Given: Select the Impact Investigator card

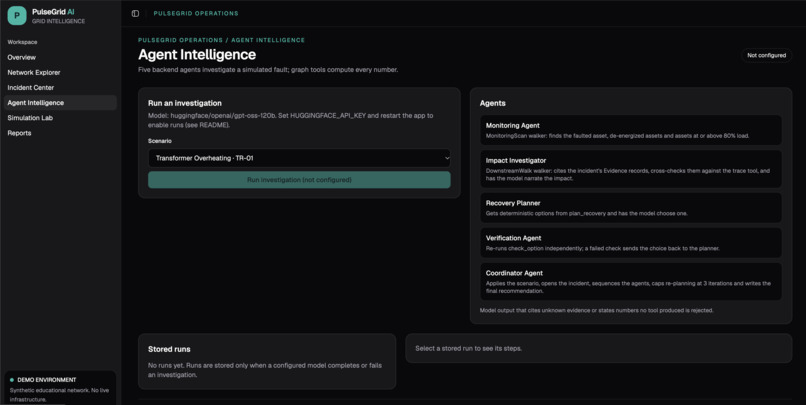Looking at the screenshot, I should 631,169.
